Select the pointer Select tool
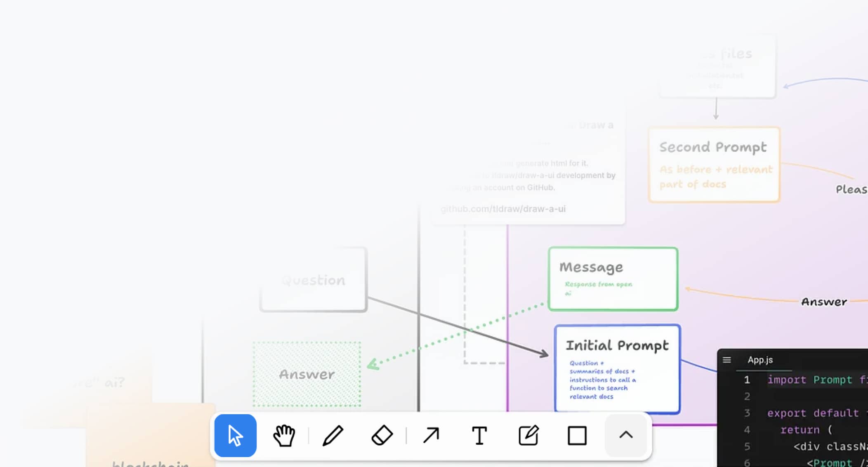 pos(235,436)
